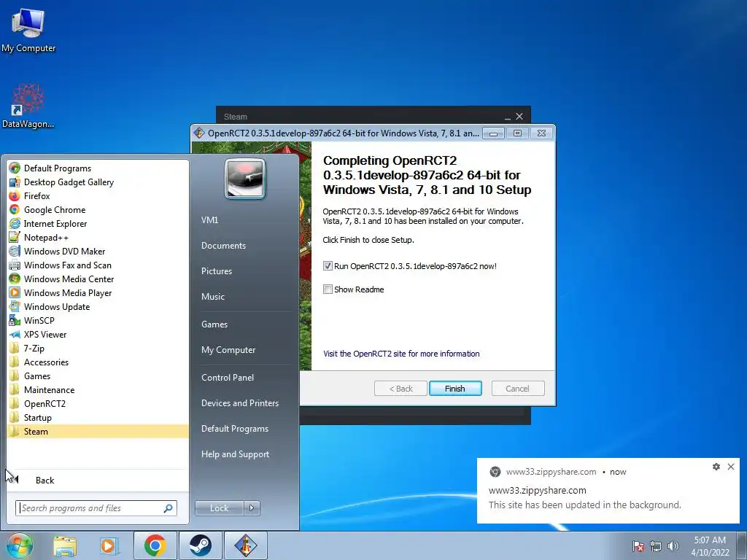Expand the Accessories folder
Image resolution: width=747 pixels, height=560 pixels.
pyautogui.click(x=39, y=362)
